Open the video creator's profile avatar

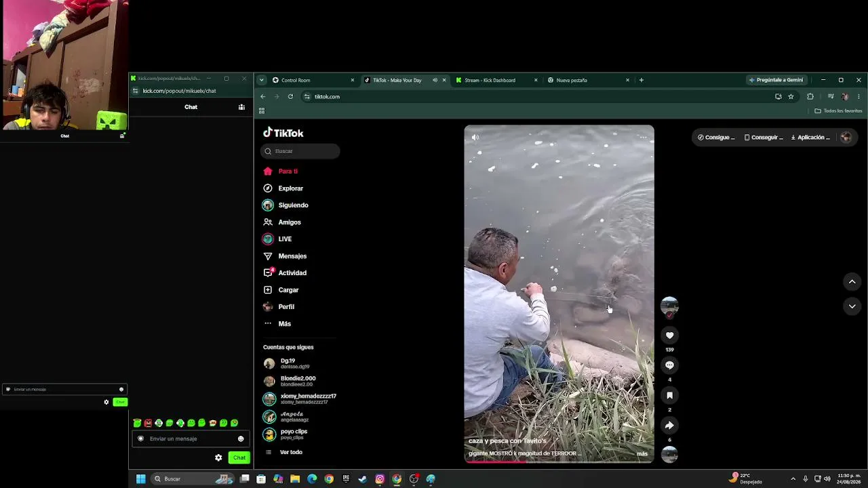pos(669,306)
